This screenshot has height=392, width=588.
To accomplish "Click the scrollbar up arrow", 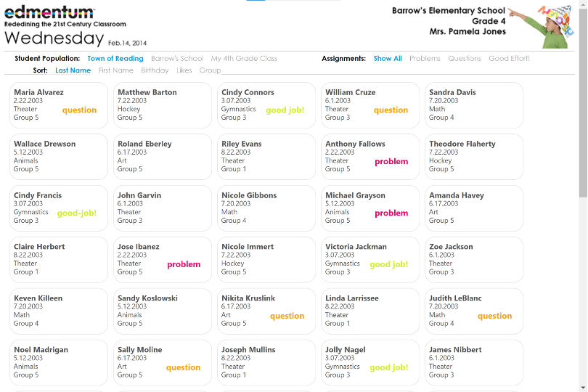I will coord(583,5).
